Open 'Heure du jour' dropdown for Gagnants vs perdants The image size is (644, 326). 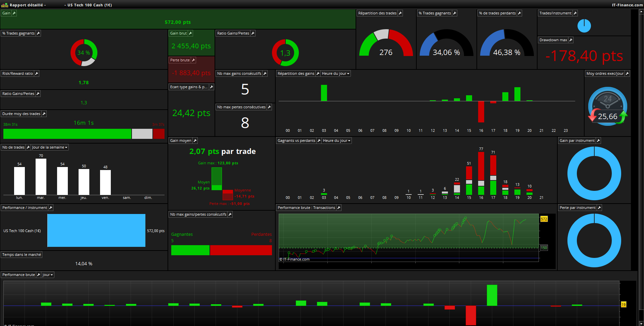[x=337, y=141]
